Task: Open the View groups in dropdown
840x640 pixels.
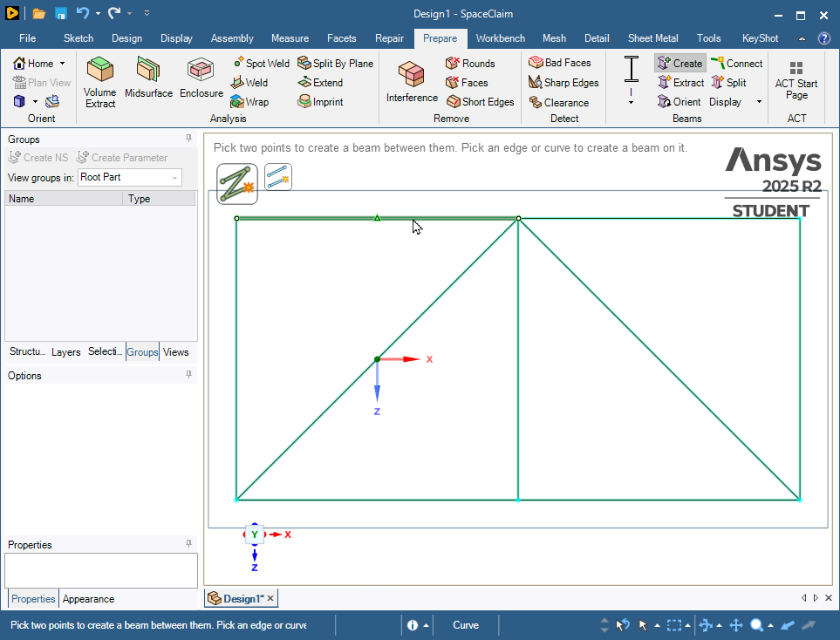Action: click(129, 177)
